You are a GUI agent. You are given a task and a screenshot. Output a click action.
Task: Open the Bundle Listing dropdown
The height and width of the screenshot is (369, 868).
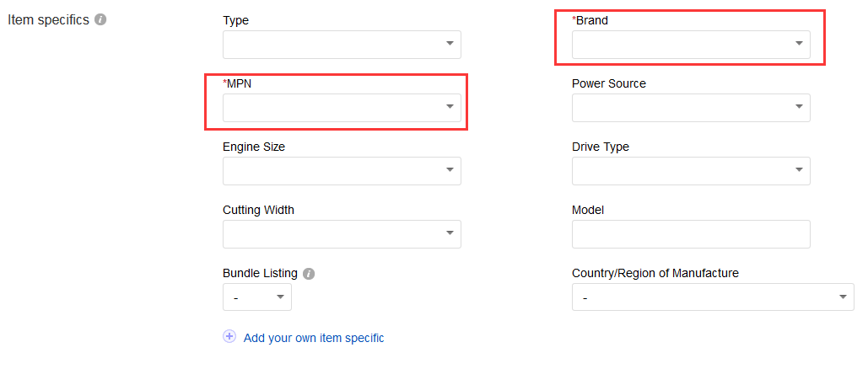tap(256, 297)
